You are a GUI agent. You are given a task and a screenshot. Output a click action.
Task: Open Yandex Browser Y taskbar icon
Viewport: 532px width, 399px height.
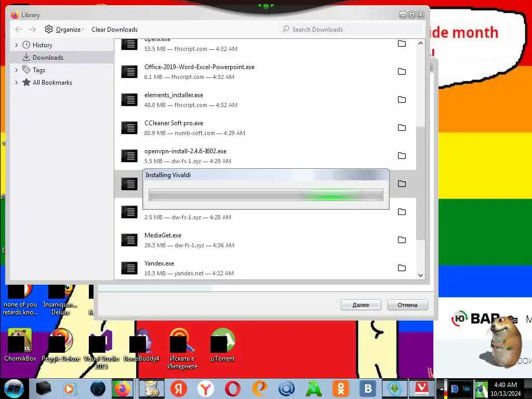coord(206,389)
